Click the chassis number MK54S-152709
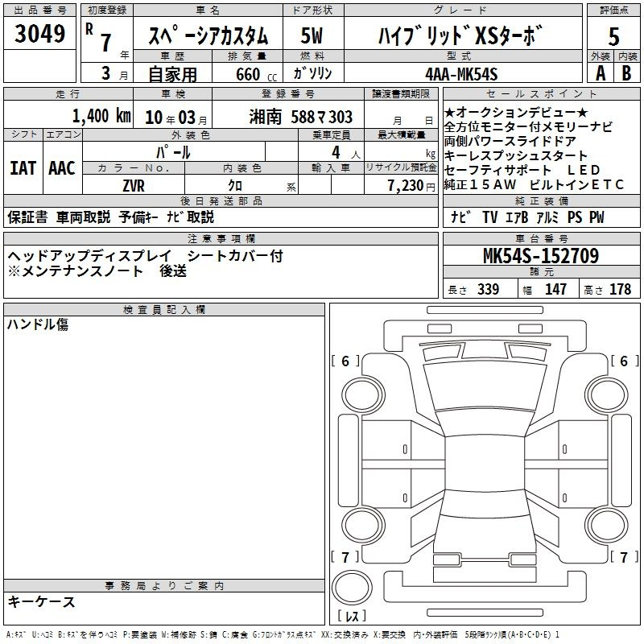The height and width of the screenshot is (644, 644). [540, 257]
